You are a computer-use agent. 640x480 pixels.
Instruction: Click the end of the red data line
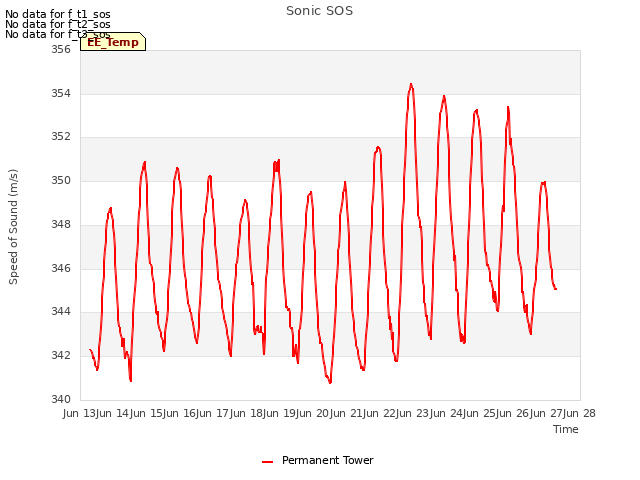pyautogui.click(x=556, y=289)
